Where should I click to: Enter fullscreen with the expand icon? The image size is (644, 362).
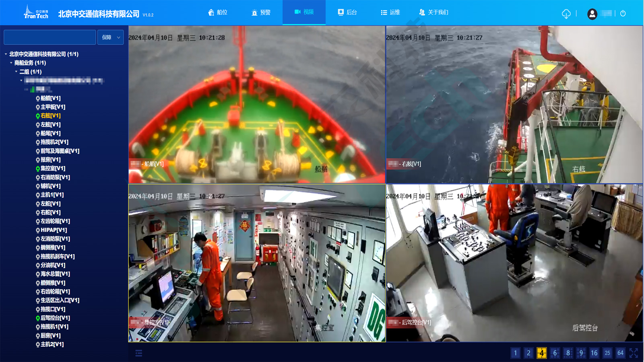point(634,353)
